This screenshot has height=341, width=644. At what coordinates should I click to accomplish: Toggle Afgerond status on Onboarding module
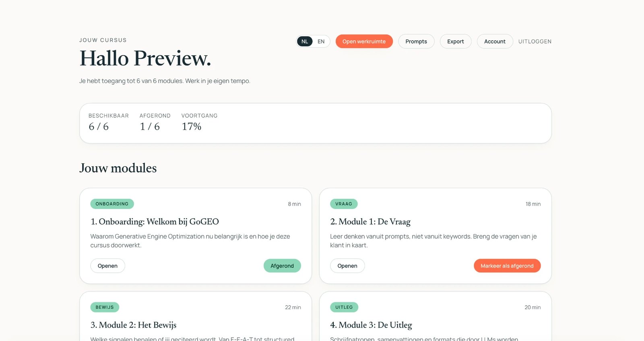point(282,266)
